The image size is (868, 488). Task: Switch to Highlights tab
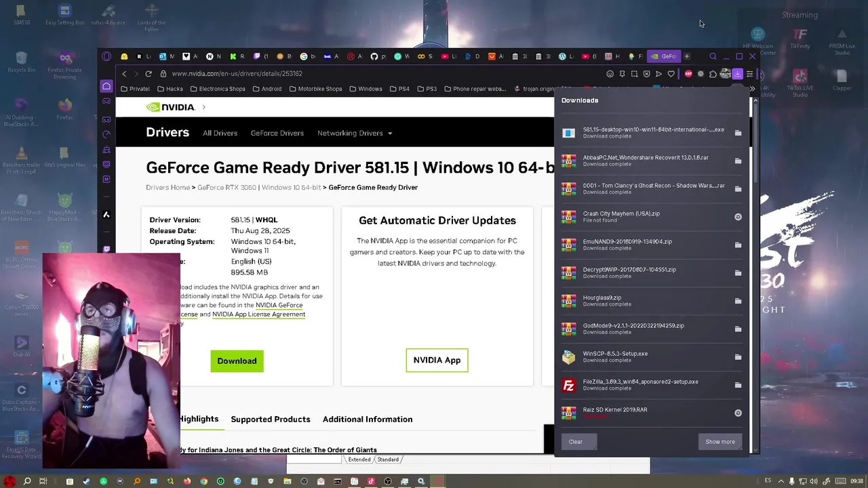pos(199,419)
